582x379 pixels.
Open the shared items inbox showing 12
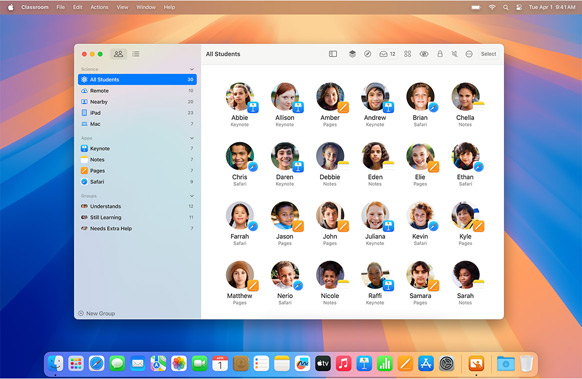tap(387, 54)
